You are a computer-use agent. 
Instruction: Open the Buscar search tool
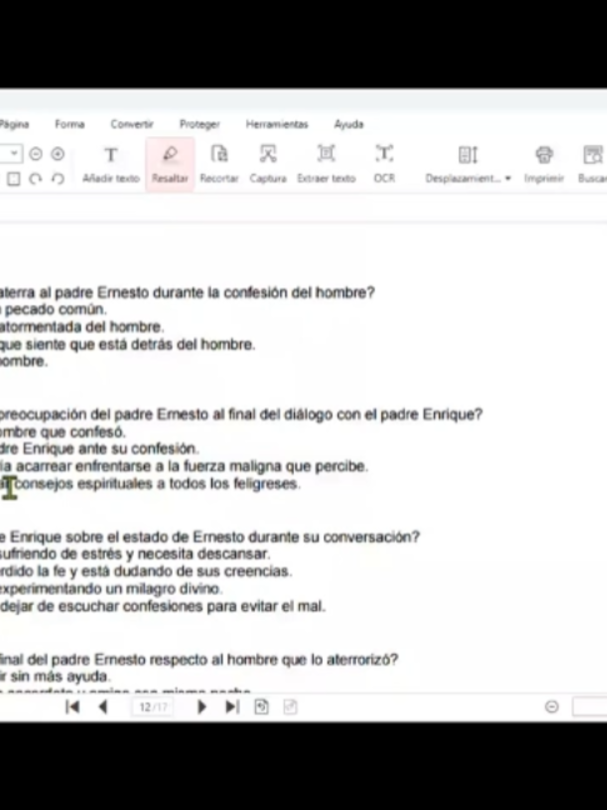[592, 164]
